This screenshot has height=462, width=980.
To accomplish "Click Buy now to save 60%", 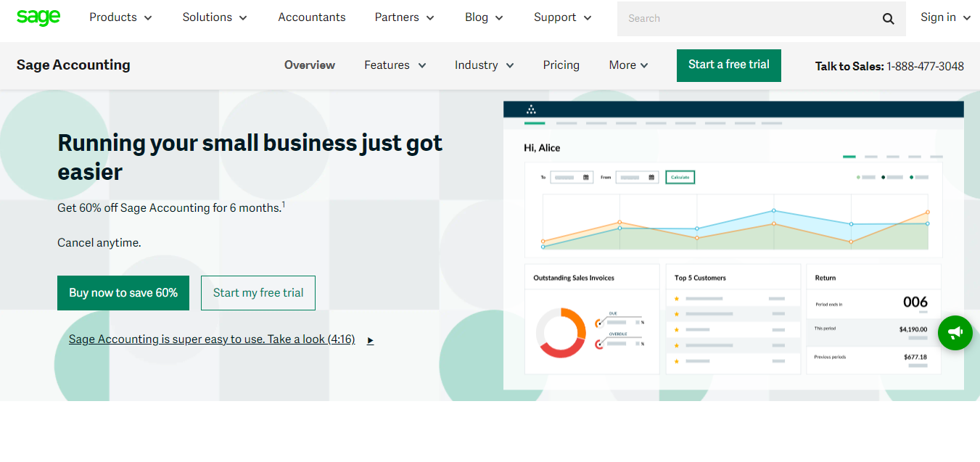I will click(123, 293).
